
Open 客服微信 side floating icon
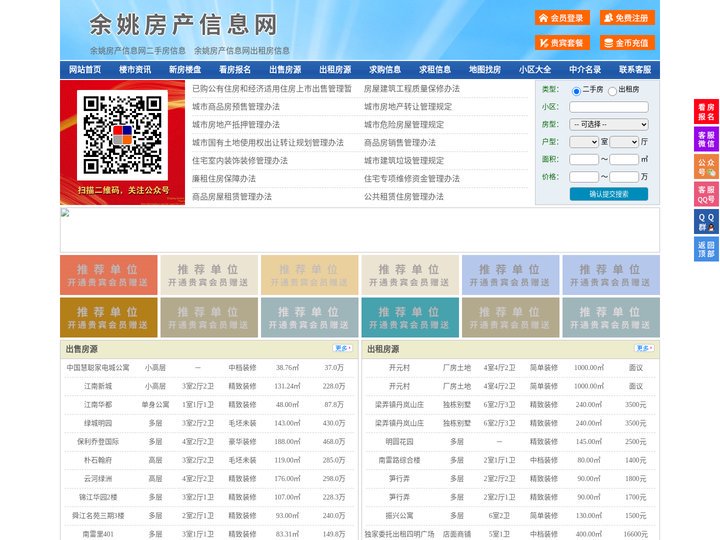point(706,139)
